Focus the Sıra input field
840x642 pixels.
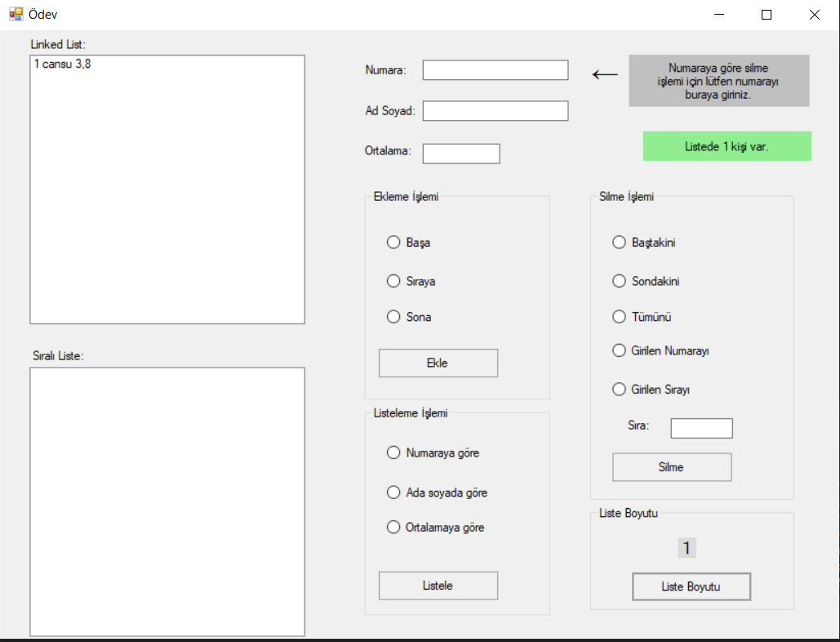[x=701, y=428]
